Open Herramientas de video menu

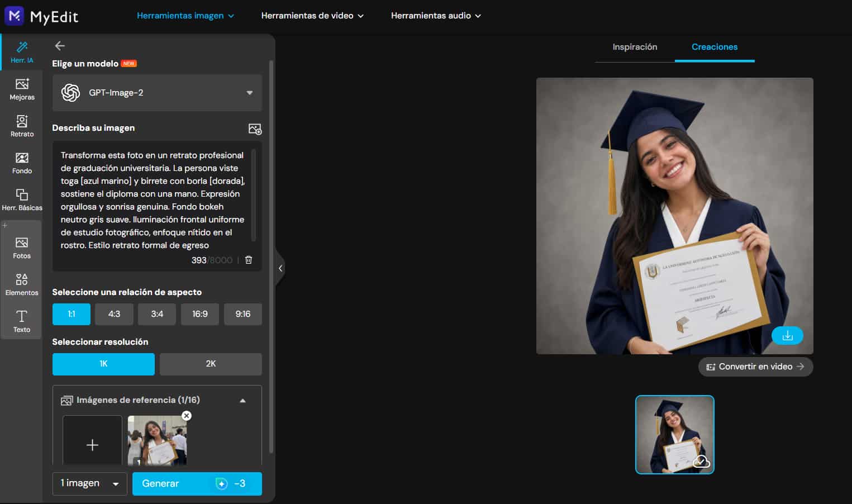click(x=312, y=16)
